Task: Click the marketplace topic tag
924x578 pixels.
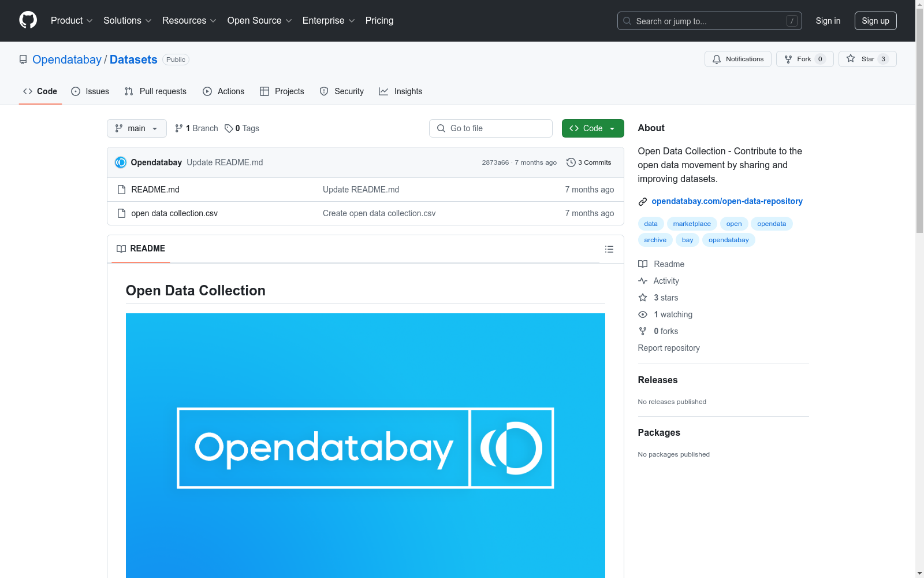Action: coord(692,224)
